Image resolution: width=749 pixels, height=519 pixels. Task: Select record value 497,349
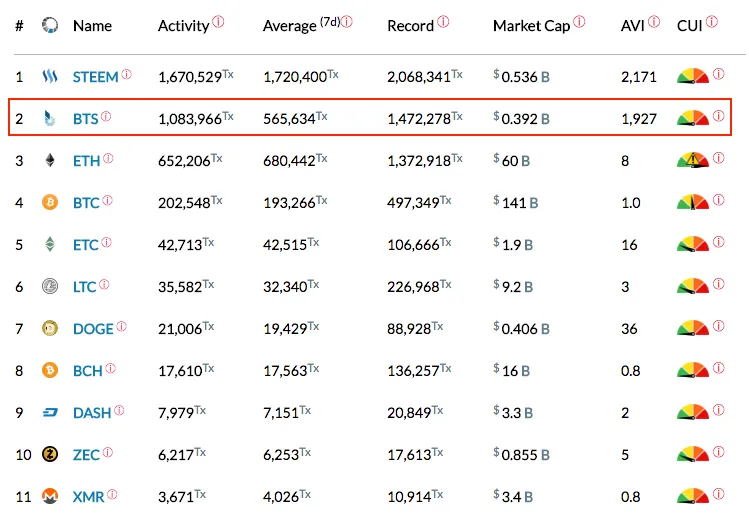pyautogui.click(x=413, y=203)
